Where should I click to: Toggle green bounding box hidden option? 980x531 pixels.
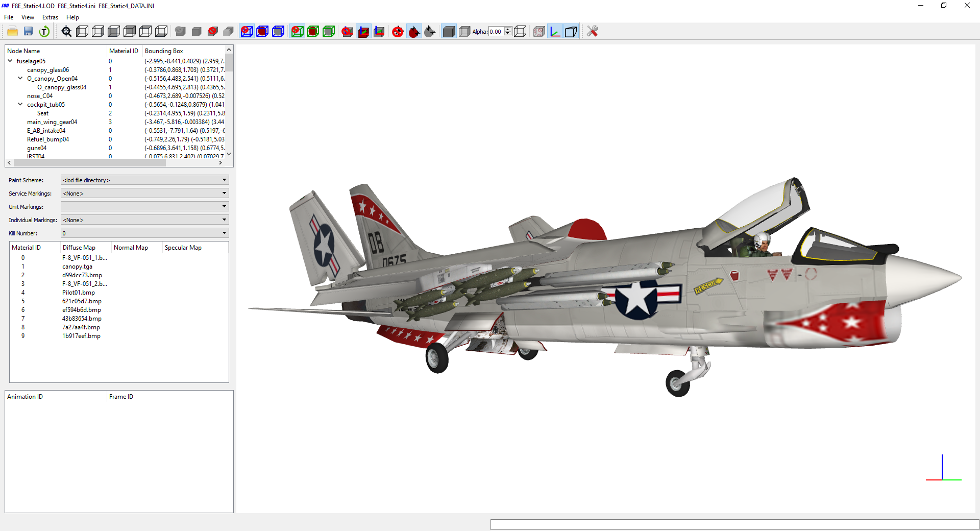[297, 32]
